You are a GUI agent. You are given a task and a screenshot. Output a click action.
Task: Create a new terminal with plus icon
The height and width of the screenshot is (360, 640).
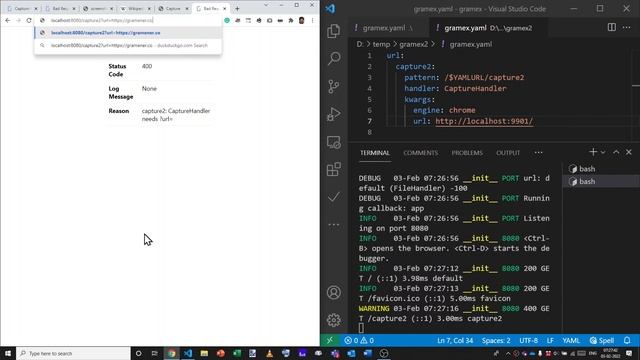(593, 152)
